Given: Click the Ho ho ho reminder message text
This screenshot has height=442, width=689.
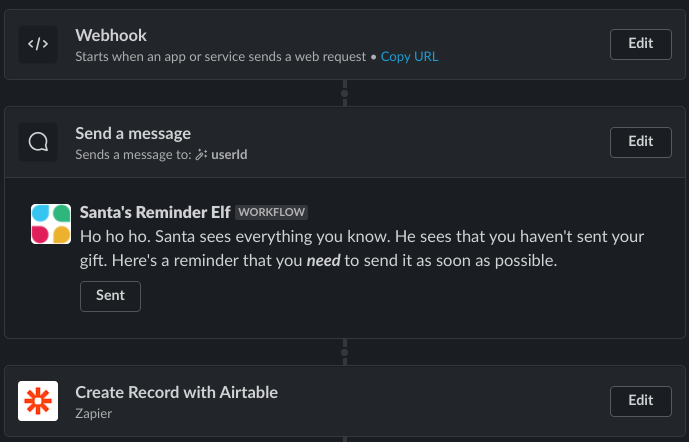Looking at the screenshot, I should (360, 249).
